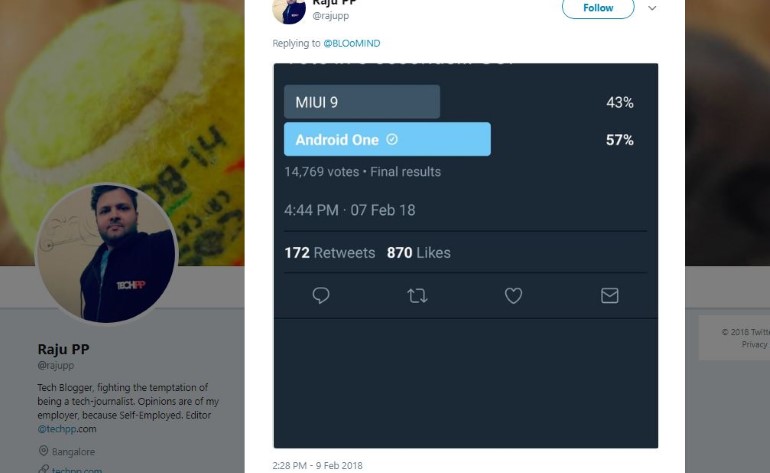The height and width of the screenshot is (473, 770).
Task: Click the retweet arrows icon
Action: click(417, 295)
